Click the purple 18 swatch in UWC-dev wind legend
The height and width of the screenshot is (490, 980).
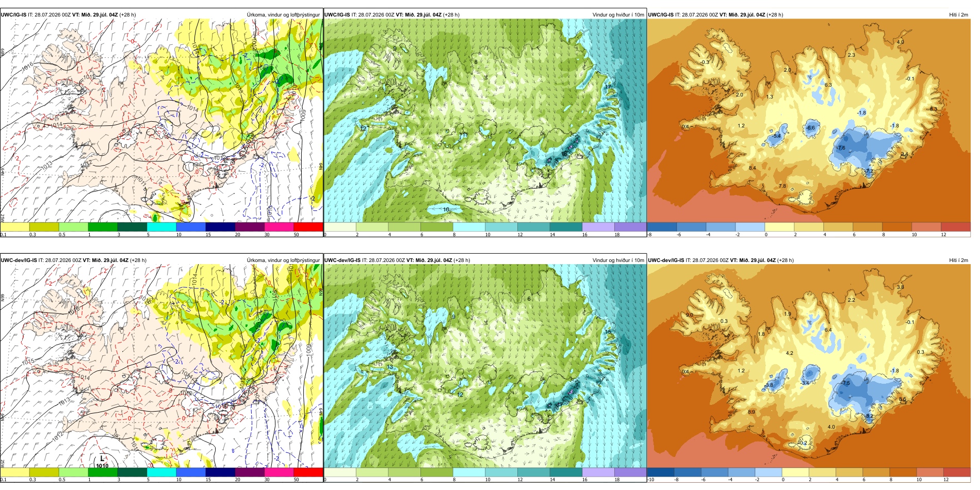(x=630, y=472)
